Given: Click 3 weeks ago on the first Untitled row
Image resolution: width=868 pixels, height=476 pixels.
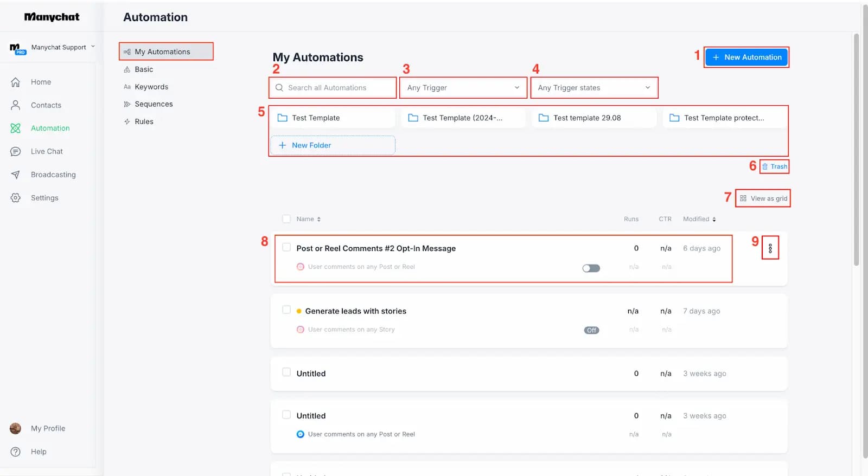Looking at the screenshot, I should 704,374.
